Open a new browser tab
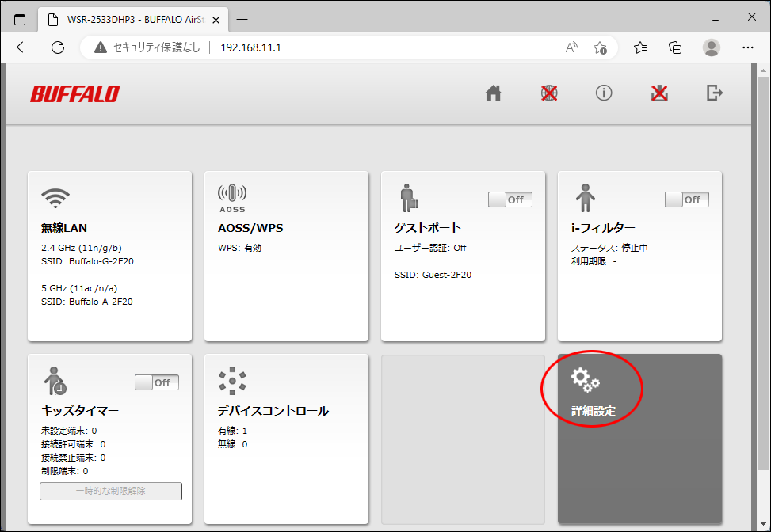Screen dimensions: 771x532 tap(242, 20)
